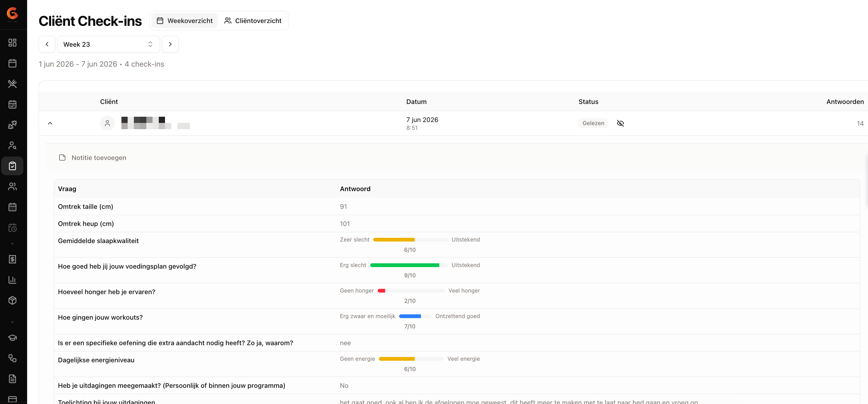Click the 'Antwoord' table header
868x404 pixels.
tap(355, 189)
